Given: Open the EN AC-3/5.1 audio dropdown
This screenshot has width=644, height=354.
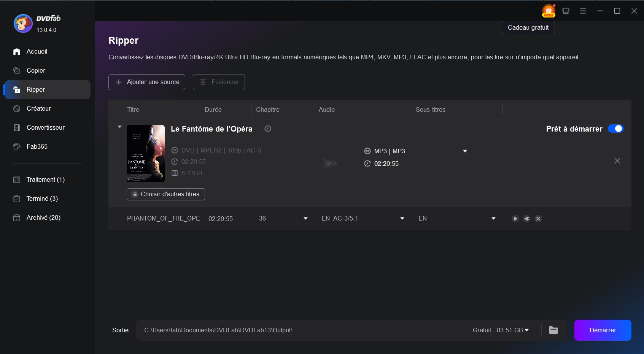Looking at the screenshot, I should [402, 219].
